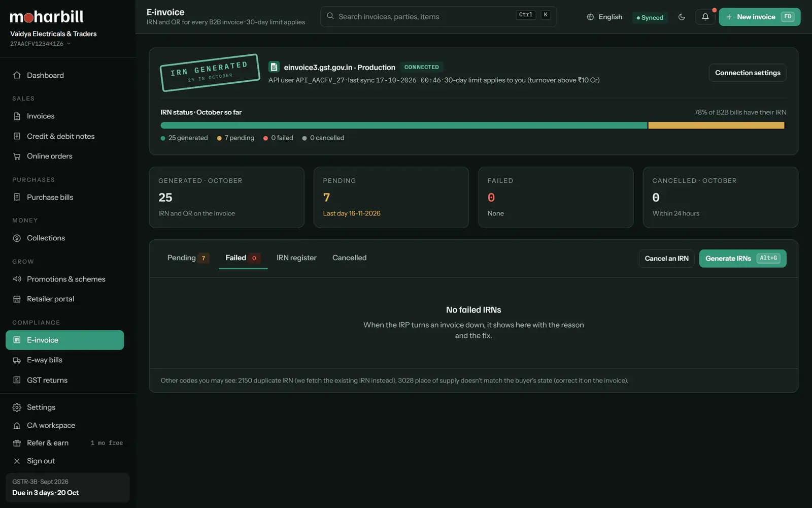Click the Purchase bills icon
The height and width of the screenshot is (508, 812).
click(17, 197)
